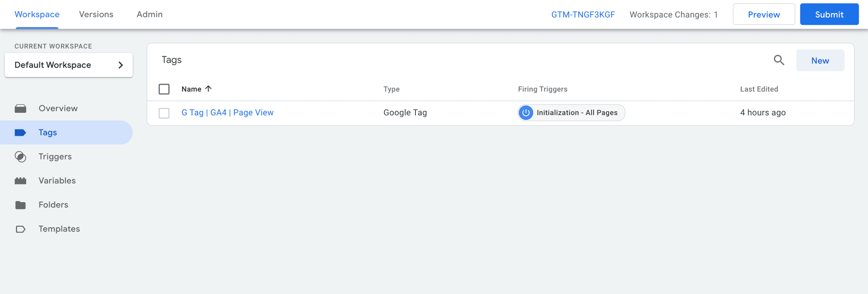Switch to the Versions tab
The image size is (868, 294).
tap(96, 14)
